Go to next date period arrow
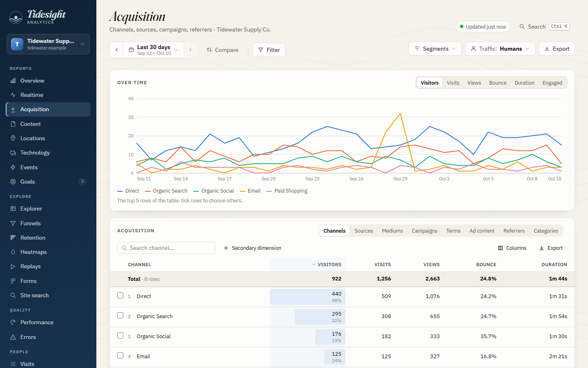588x368 pixels. click(x=191, y=50)
